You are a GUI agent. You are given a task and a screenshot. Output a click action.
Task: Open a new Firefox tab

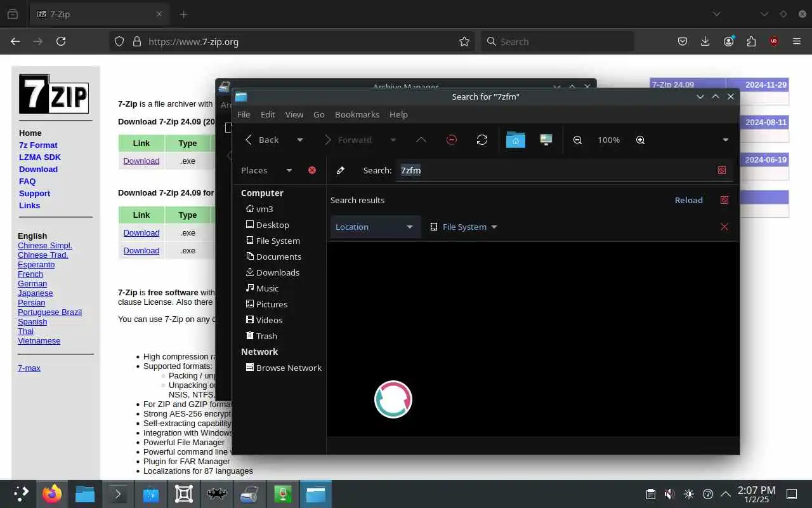tap(183, 14)
